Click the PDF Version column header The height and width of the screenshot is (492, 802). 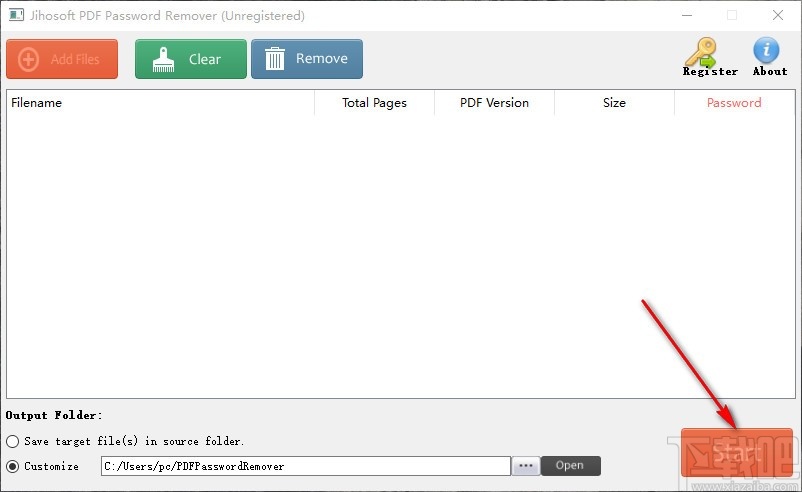point(494,103)
